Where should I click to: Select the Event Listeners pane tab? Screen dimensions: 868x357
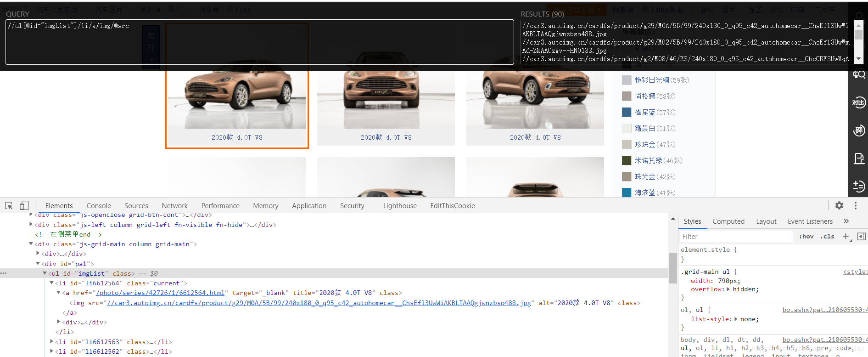point(810,221)
